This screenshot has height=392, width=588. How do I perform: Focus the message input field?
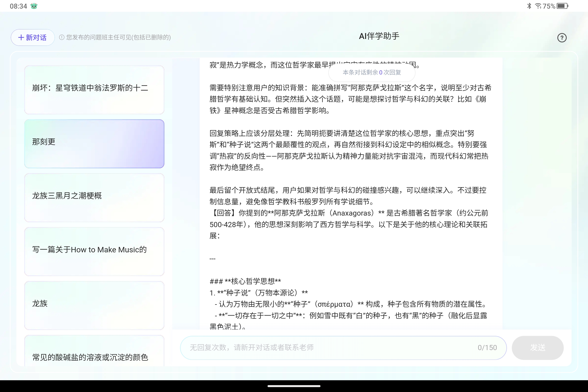point(343,348)
